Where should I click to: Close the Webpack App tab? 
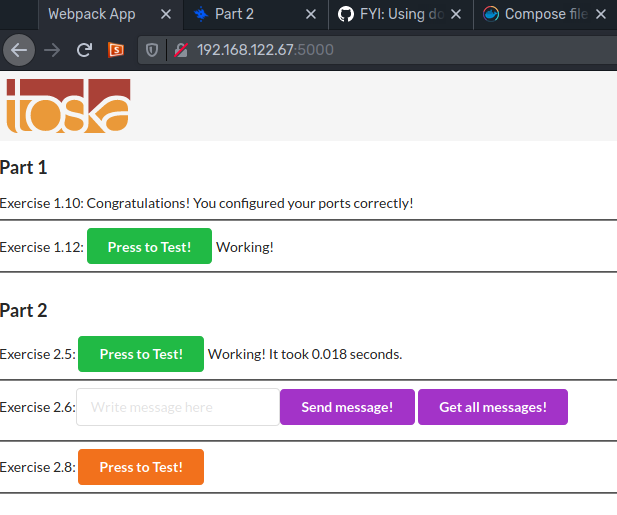(166, 14)
